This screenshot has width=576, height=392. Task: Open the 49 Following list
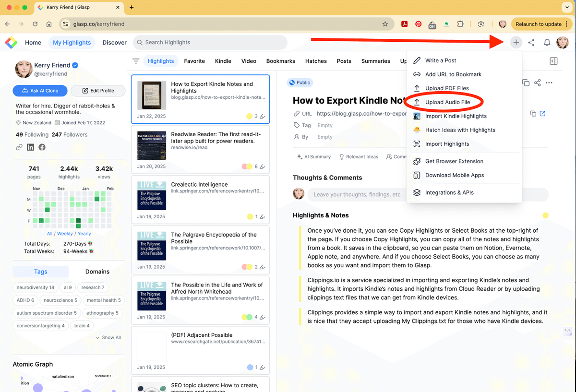pyautogui.click(x=32, y=135)
